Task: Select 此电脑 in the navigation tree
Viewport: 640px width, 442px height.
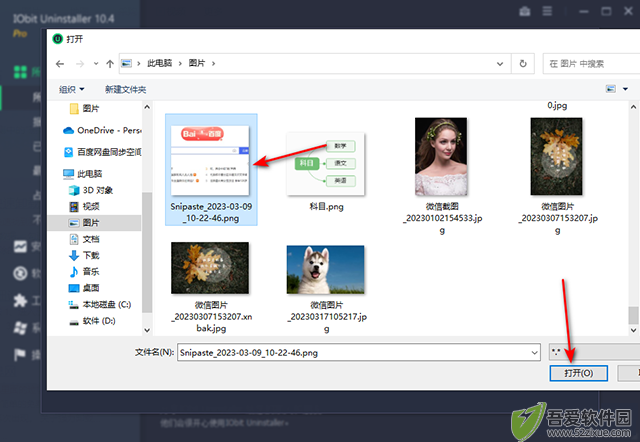Action: click(82, 174)
